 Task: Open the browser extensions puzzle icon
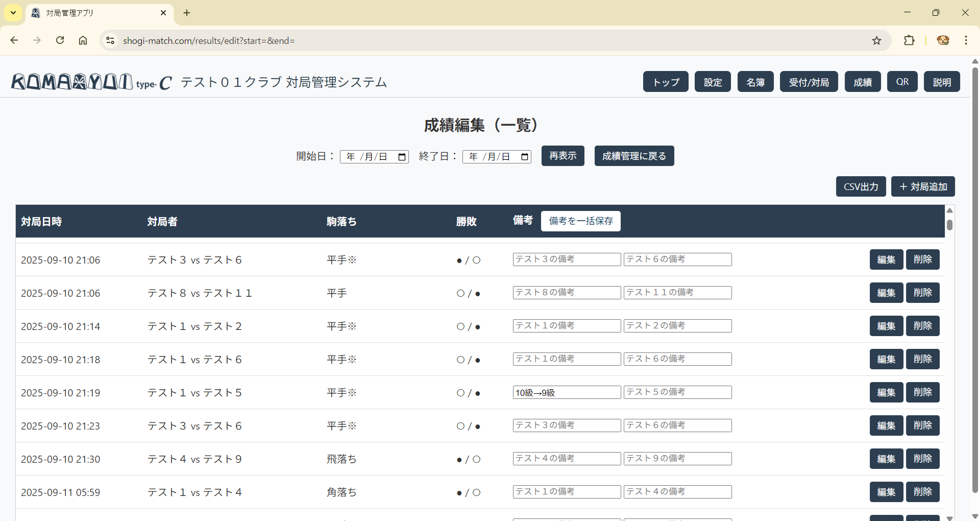pos(909,40)
